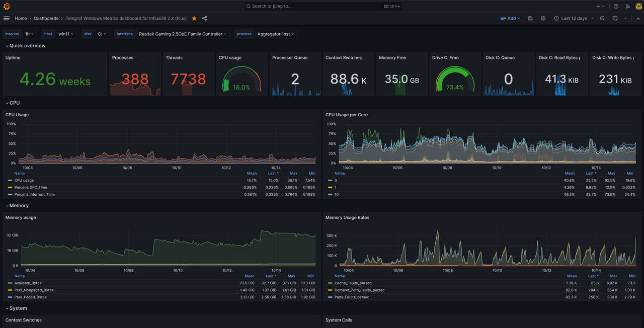Open the user profile avatar
644x328 pixels.
pyautogui.click(x=638, y=6)
